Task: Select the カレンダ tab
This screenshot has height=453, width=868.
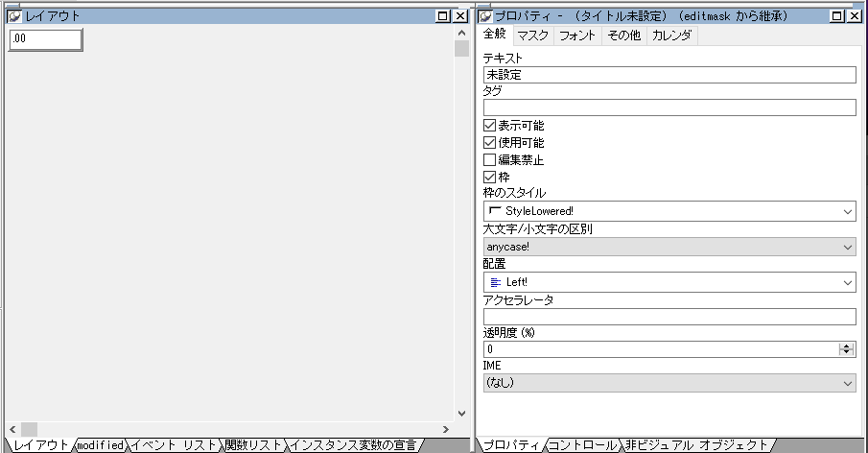Action: 671,36
